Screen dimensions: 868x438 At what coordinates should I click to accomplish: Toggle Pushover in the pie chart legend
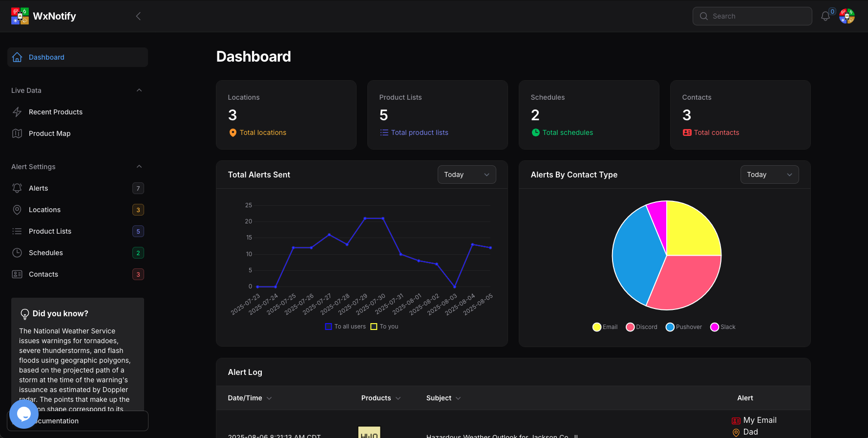[684, 327]
